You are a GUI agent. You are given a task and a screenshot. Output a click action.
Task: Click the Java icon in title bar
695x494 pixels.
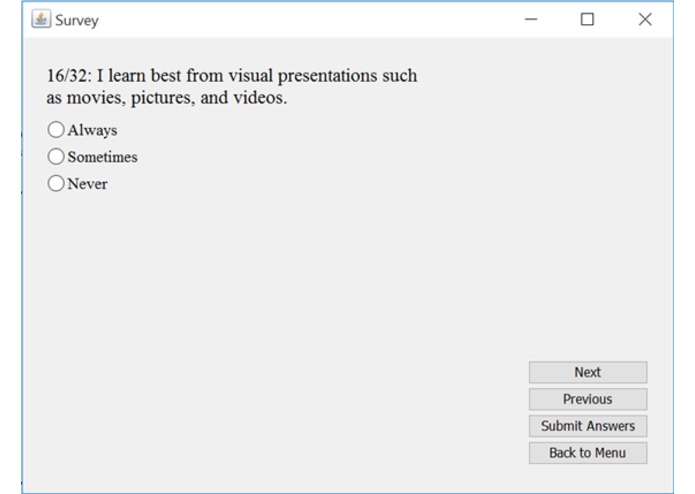tap(41, 19)
